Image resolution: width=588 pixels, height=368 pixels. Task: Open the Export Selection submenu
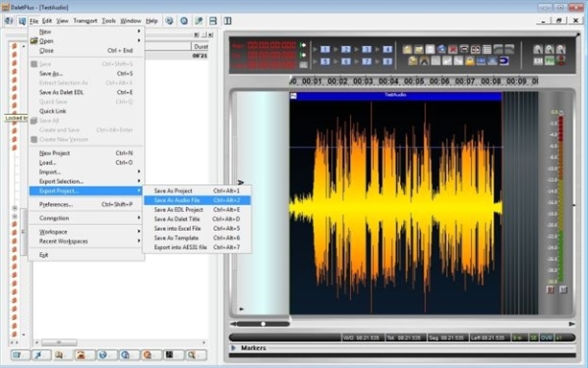tap(86, 181)
